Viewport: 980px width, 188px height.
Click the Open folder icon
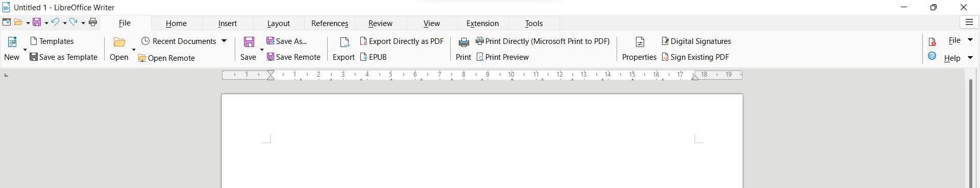[x=119, y=42]
